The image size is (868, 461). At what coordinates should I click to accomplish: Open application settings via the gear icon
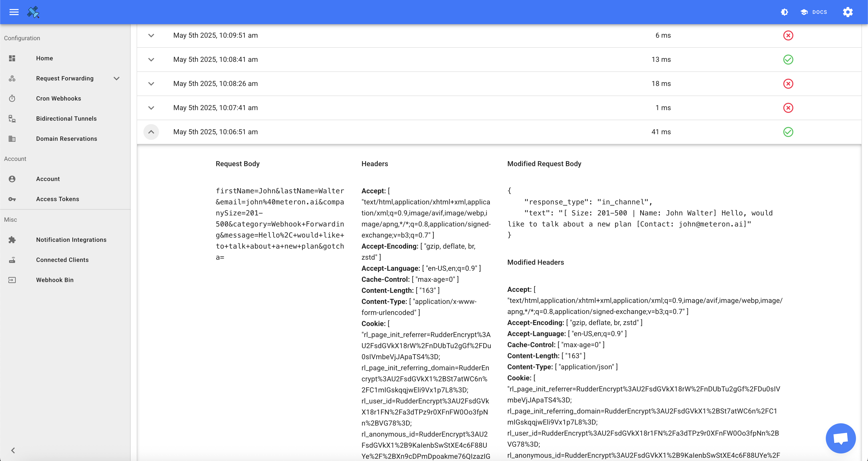[x=848, y=12]
